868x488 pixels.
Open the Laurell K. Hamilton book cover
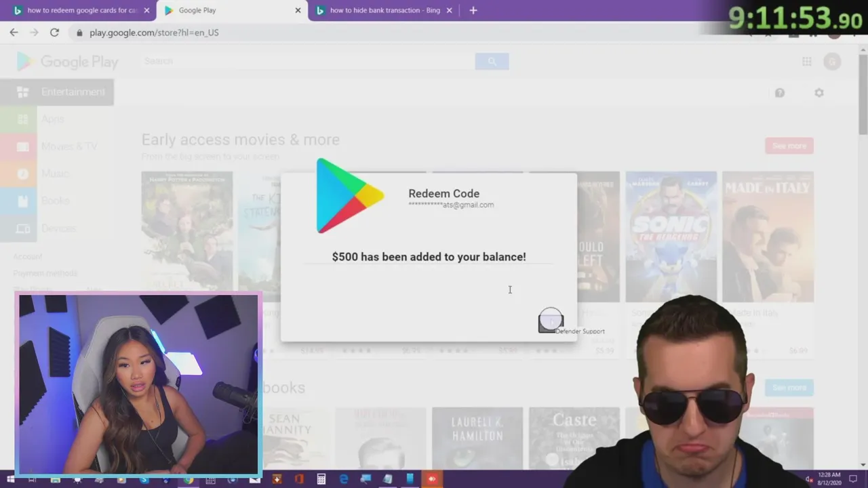(477, 439)
